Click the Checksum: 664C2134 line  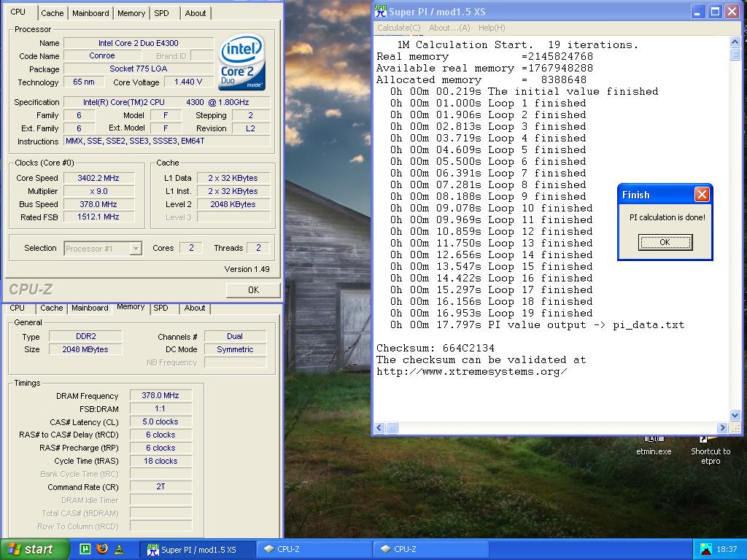point(436,348)
